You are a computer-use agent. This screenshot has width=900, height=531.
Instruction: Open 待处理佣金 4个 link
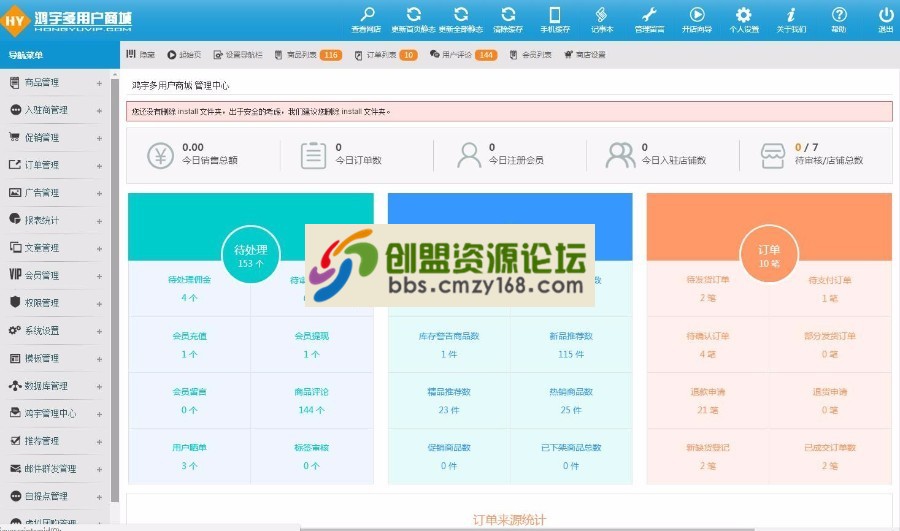pos(189,288)
